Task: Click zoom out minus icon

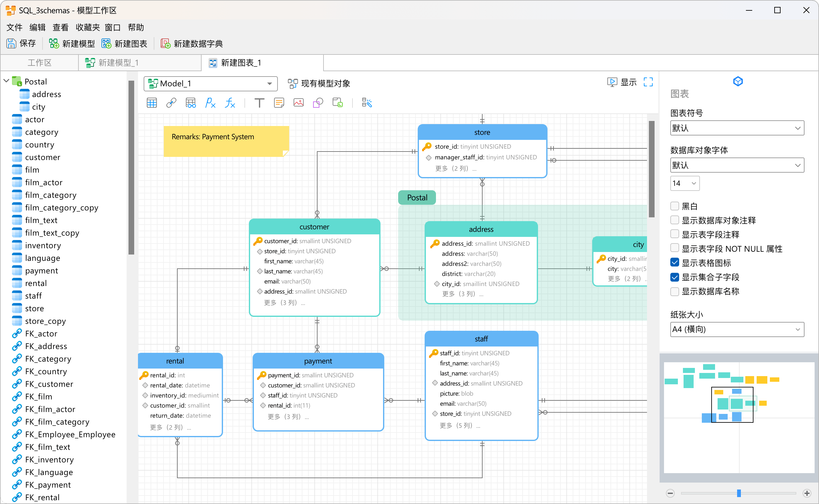Action: [670, 493]
